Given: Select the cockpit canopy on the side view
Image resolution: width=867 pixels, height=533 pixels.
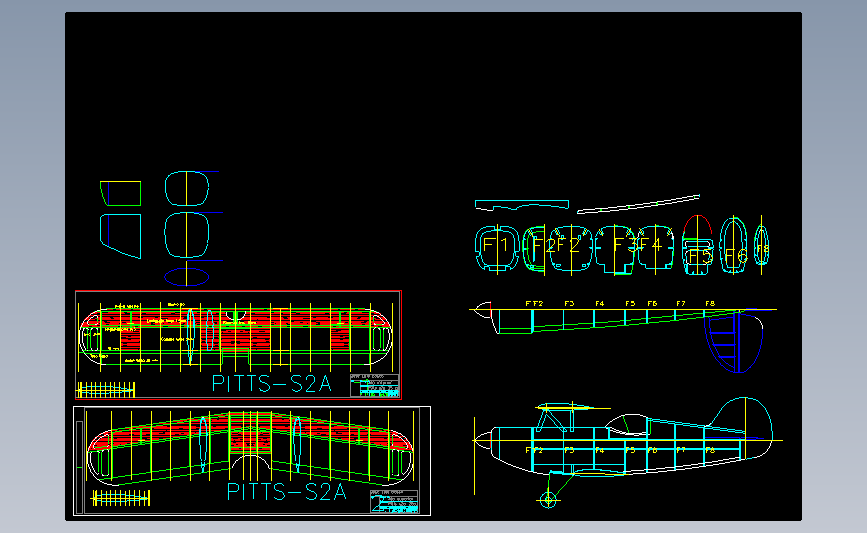Looking at the screenshot, I should (x=628, y=424).
